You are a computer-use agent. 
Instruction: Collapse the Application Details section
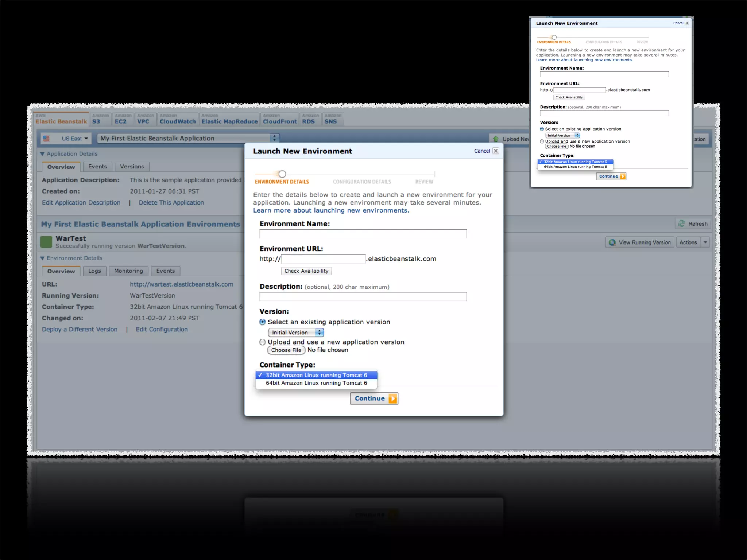[x=43, y=154]
